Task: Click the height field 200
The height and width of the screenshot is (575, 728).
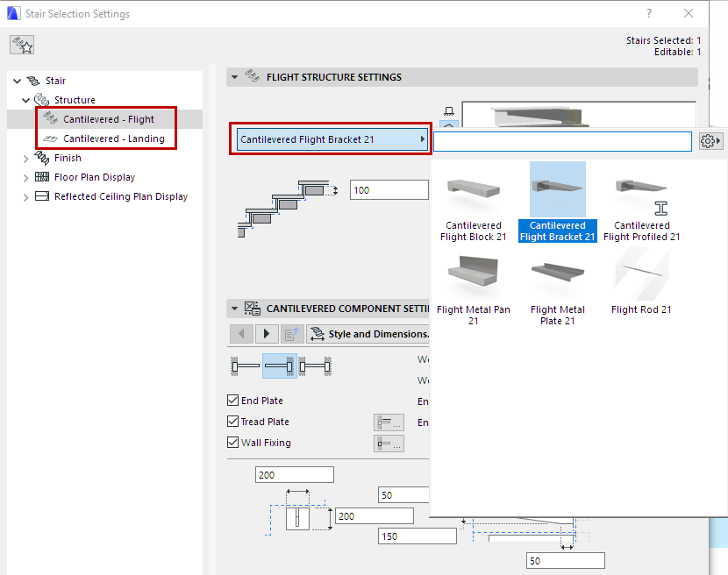Action: coord(375,516)
